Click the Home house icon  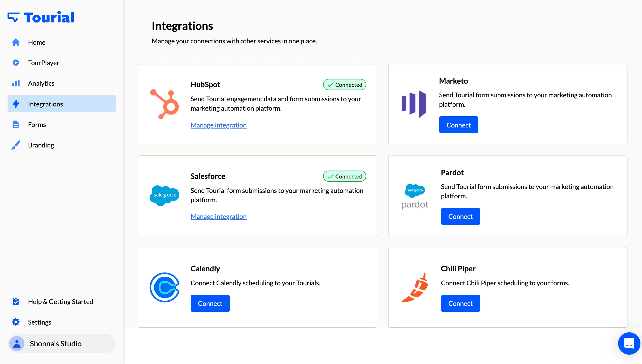tap(16, 42)
